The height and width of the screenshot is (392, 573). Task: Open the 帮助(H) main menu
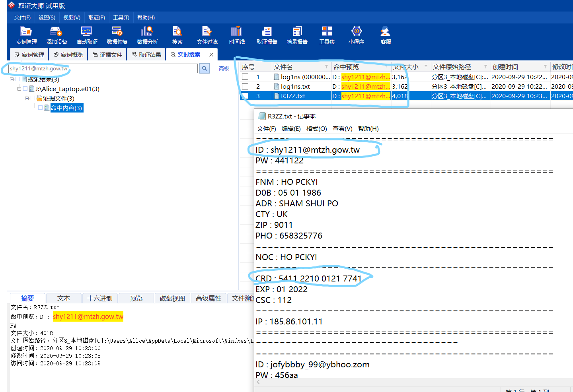[146, 17]
